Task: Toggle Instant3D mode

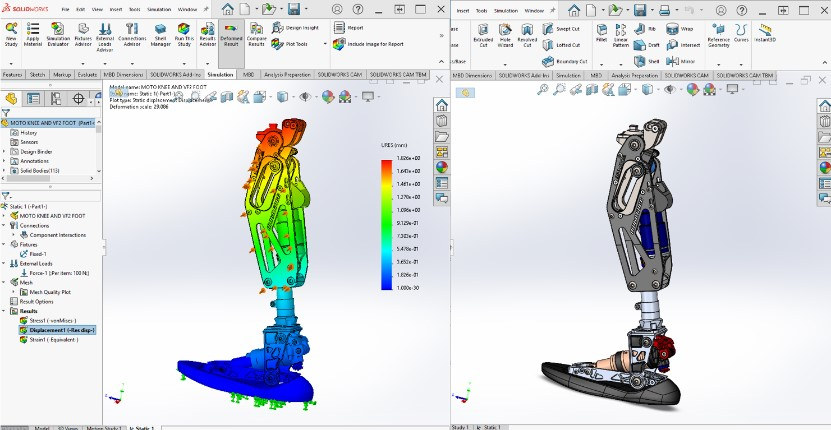Action: click(764, 33)
